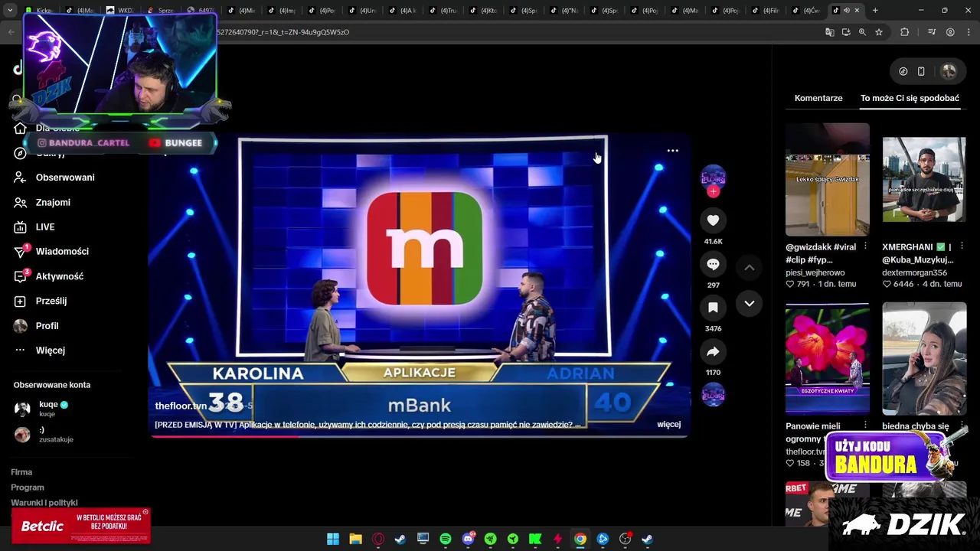Mute the active tab via speaker icon
980x551 pixels.
(846, 11)
